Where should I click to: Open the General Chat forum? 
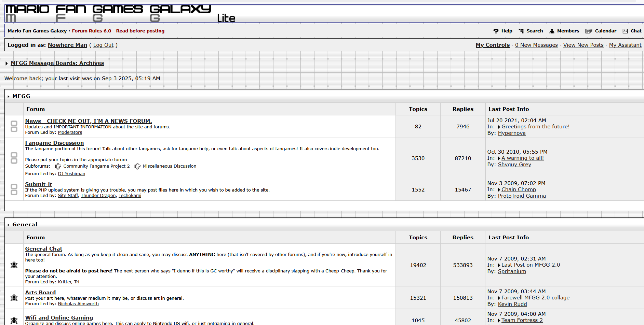click(44, 249)
